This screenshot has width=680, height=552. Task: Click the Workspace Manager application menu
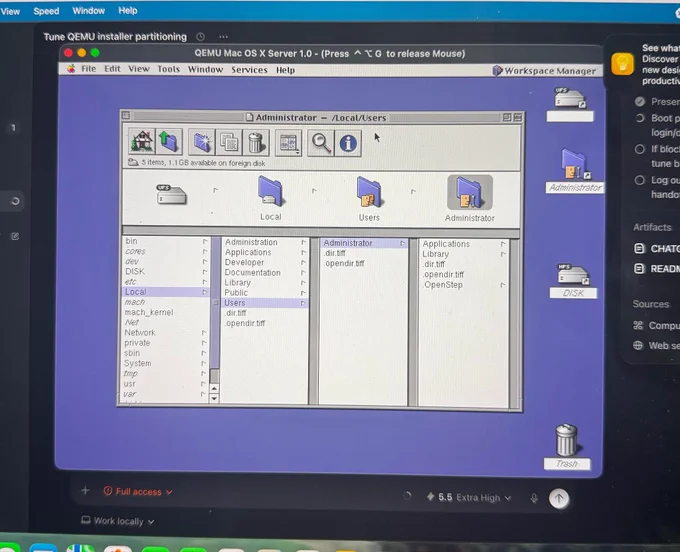click(544, 70)
